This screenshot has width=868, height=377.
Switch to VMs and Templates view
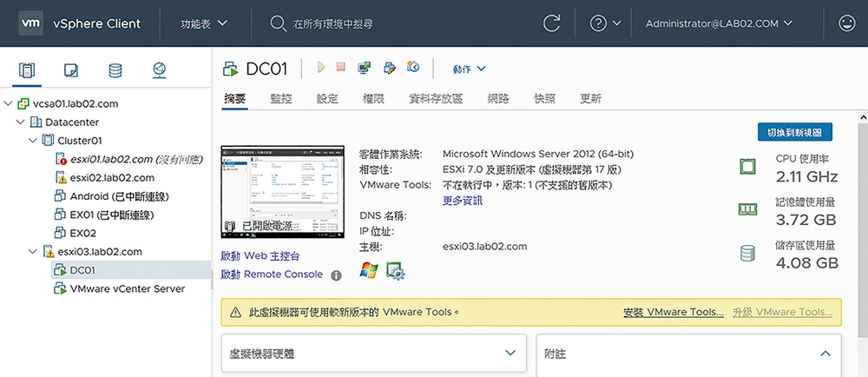click(x=71, y=70)
